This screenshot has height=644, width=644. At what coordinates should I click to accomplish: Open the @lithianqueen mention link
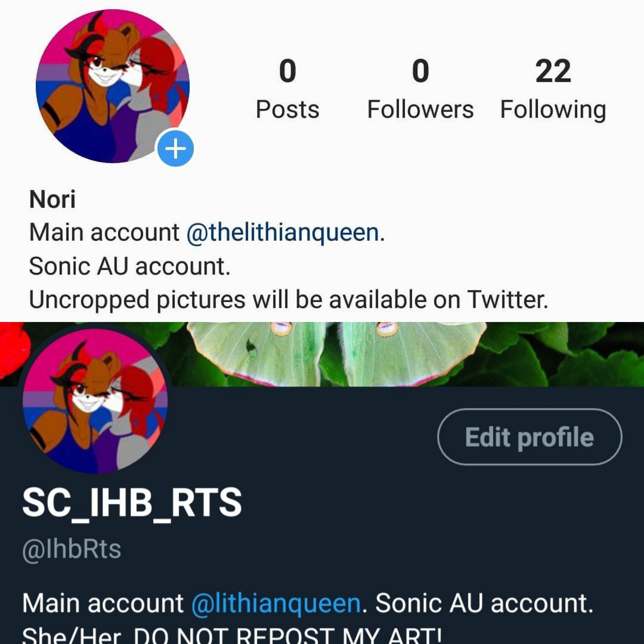click(x=276, y=604)
